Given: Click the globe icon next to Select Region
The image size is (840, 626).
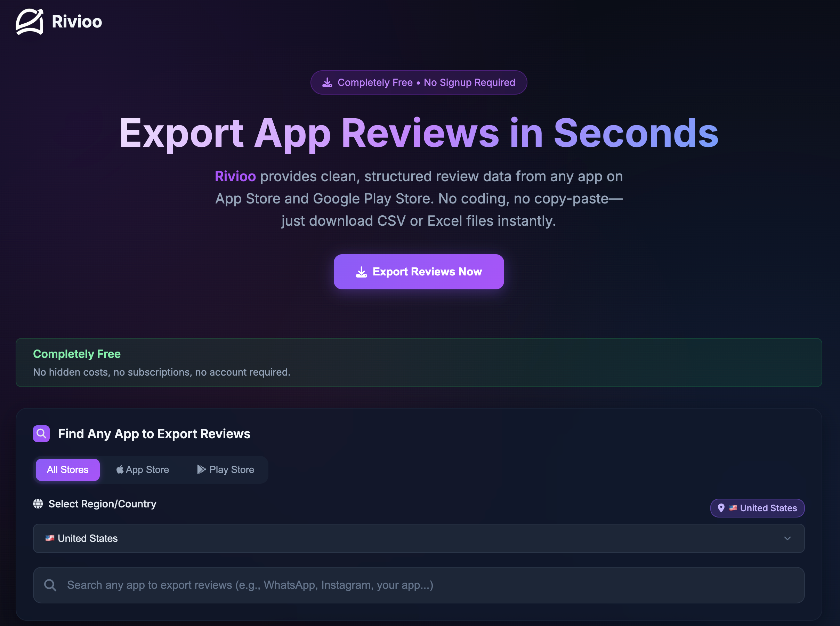Looking at the screenshot, I should [38, 504].
